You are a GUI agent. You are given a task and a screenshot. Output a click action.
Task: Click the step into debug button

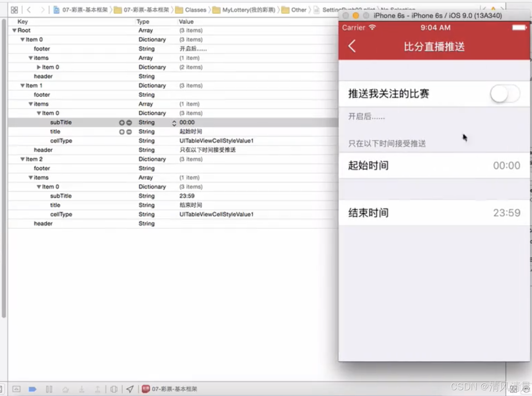click(x=82, y=389)
